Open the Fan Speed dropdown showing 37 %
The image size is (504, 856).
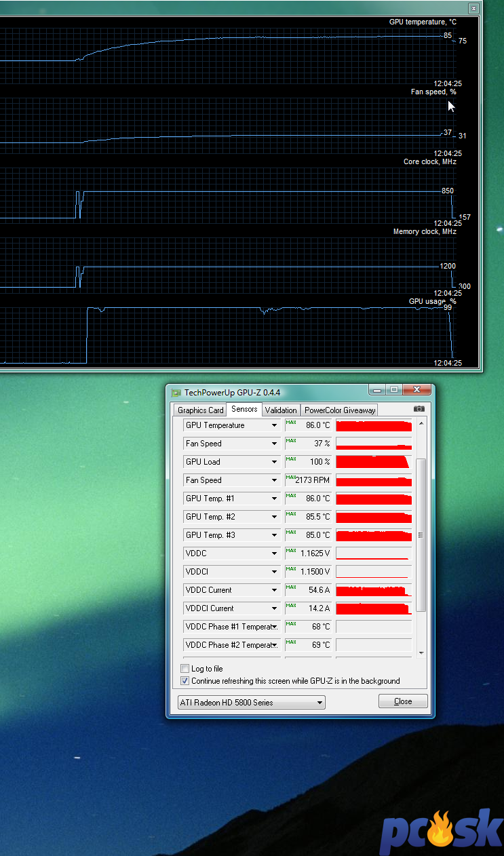232,444
